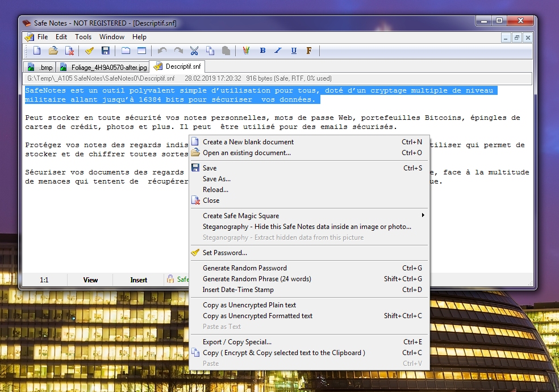Minimize the inner document window
Screen dimensions: 559x392
point(506,37)
